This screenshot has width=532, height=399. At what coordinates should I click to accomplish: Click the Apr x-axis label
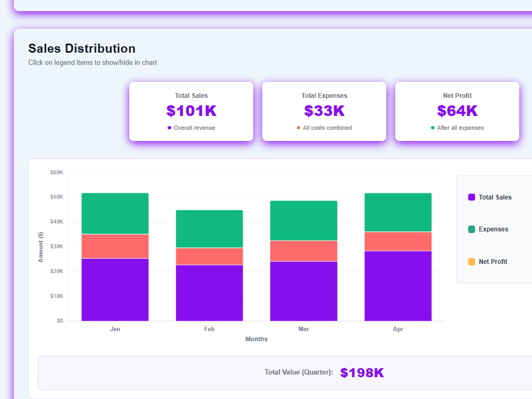click(398, 329)
